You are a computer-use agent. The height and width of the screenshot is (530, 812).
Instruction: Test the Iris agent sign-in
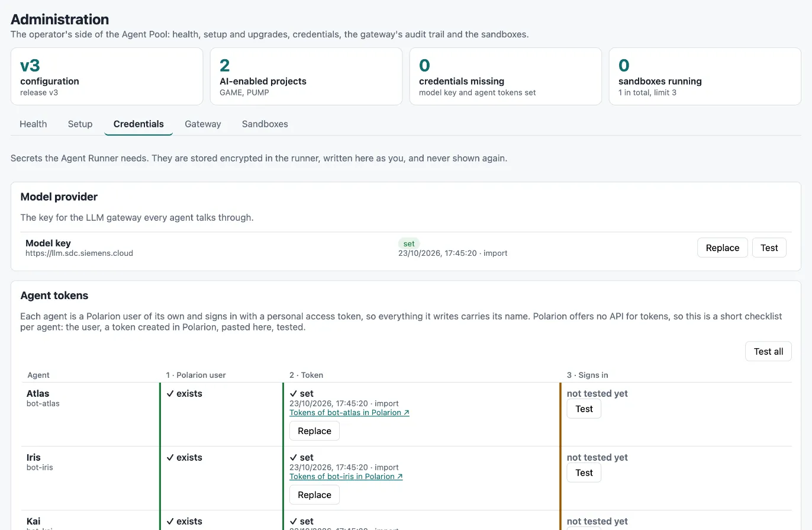pyautogui.click(x=584, y=473)
